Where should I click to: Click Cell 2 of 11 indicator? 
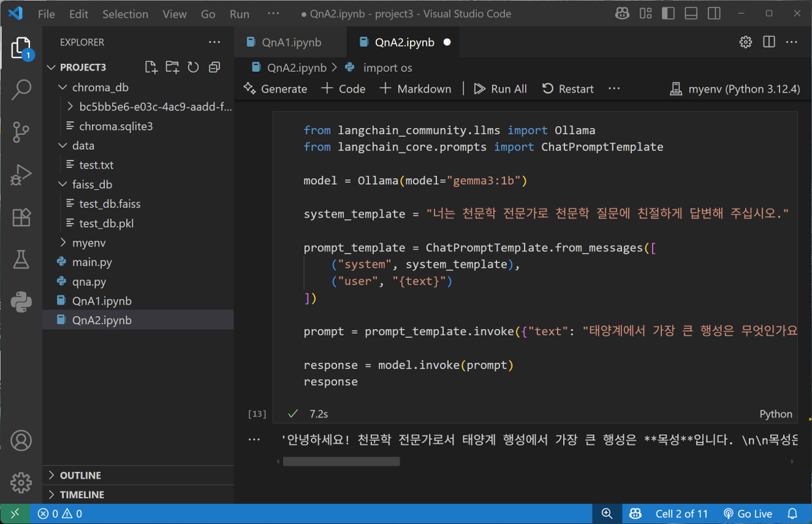click(681, 513)
